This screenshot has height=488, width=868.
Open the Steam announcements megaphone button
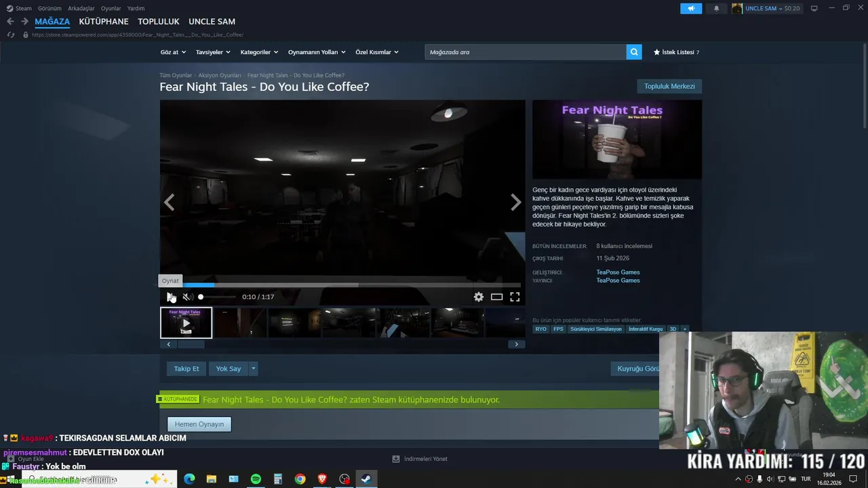point(691,8)
